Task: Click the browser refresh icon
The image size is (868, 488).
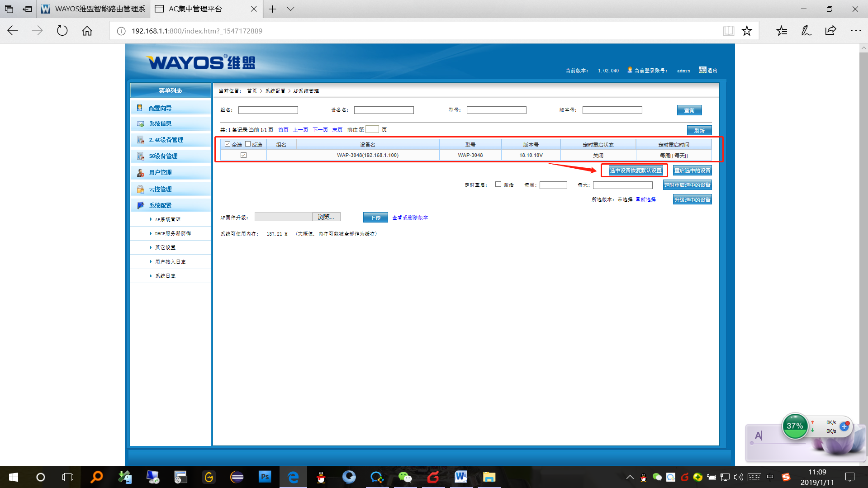Action: tap(62, 31)
